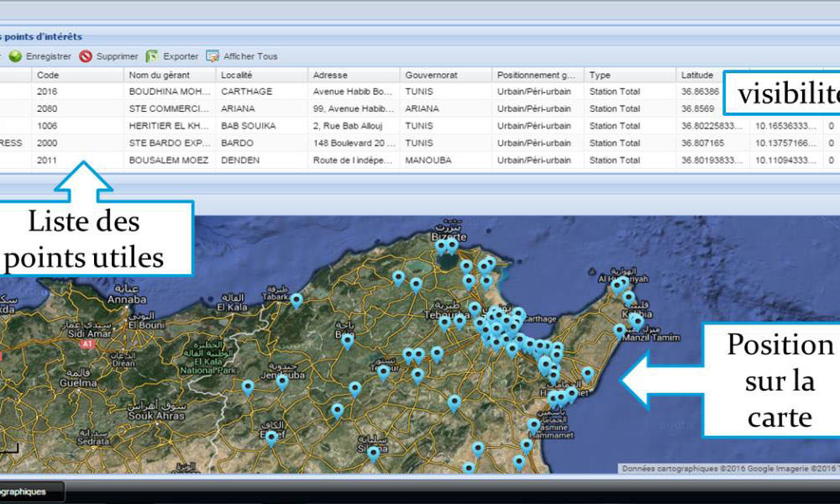Screen dimensions: 840x504
Task: Click the red Supprimer delete icon
Action: point(86,56)
